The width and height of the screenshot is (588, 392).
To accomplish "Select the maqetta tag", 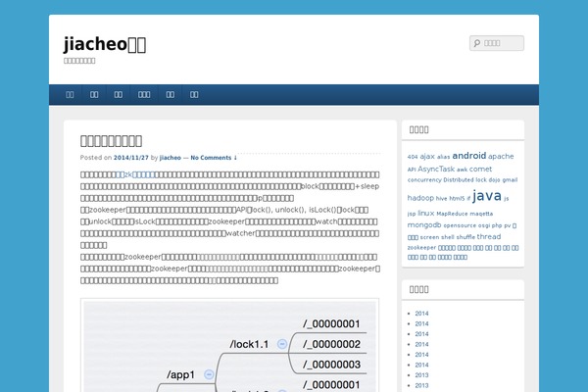I will pos(481,214).
